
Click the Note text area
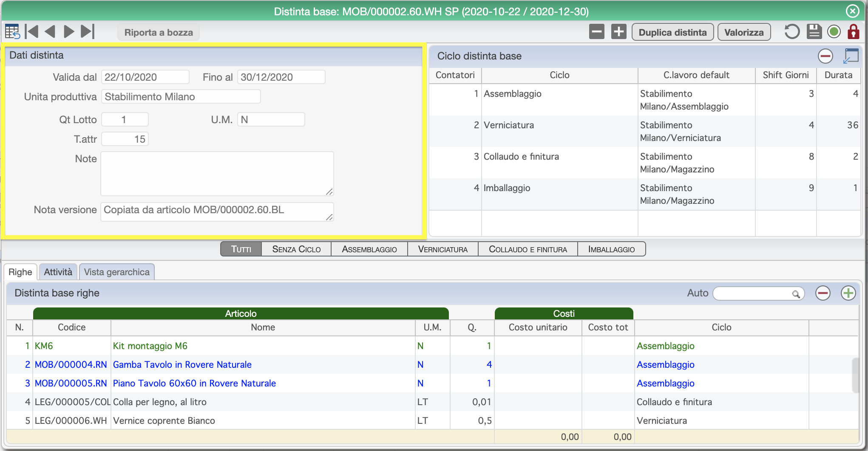217,174
